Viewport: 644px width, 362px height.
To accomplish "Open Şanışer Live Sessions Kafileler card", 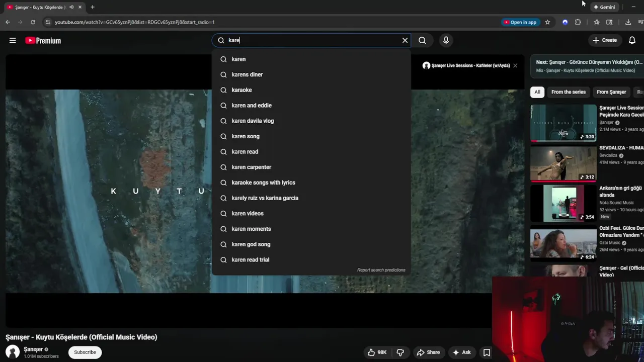I will 466,65.
